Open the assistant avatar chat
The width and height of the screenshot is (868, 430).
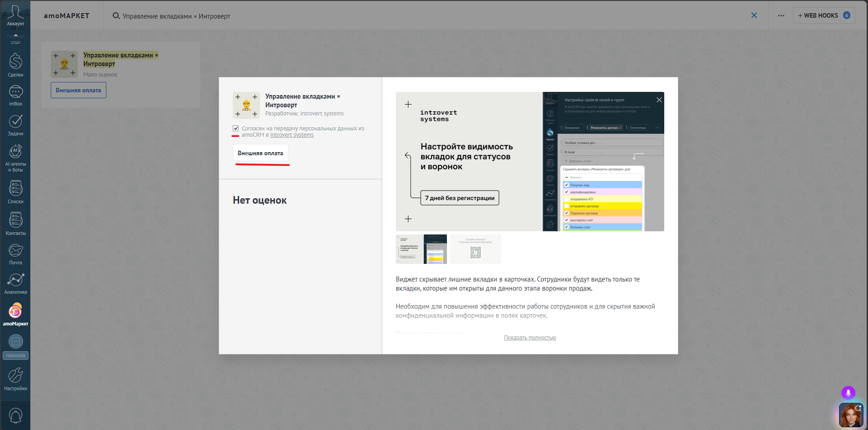(x=851, y=415)
